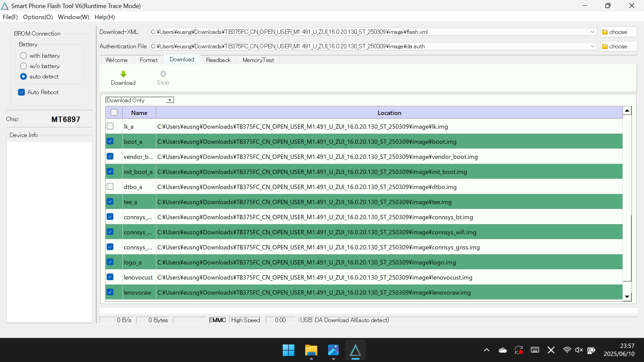Click folder icon to choose Download-XML file
Image resolution: width=644 pixels, height=362 pixels.
605,32
